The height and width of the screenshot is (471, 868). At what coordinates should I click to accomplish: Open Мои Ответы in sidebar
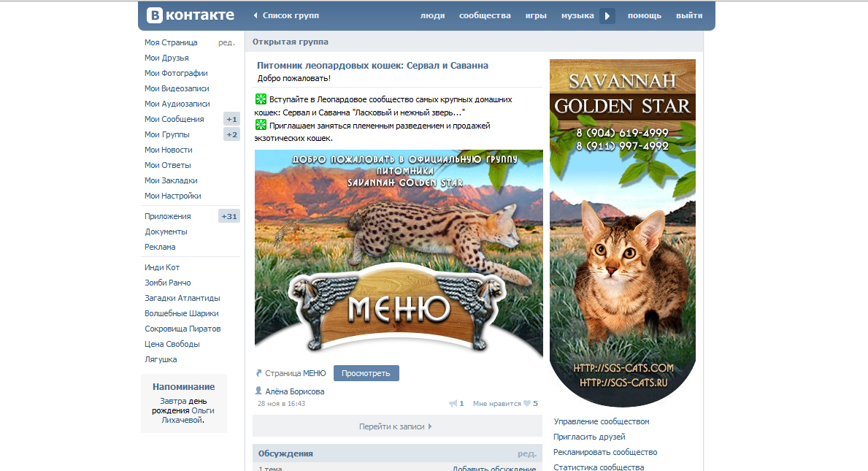point(168,166)
